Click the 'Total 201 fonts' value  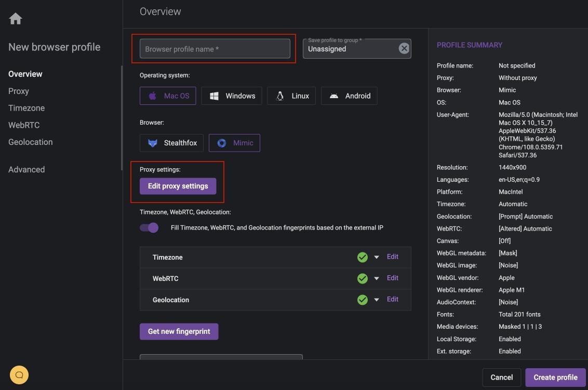click(x=519, y=314)
